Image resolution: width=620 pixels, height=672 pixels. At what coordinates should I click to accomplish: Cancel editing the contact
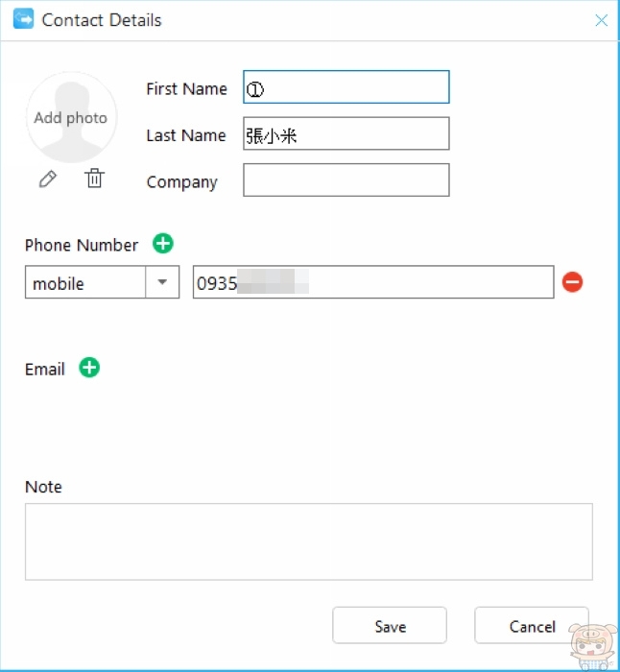click(532, 626)
